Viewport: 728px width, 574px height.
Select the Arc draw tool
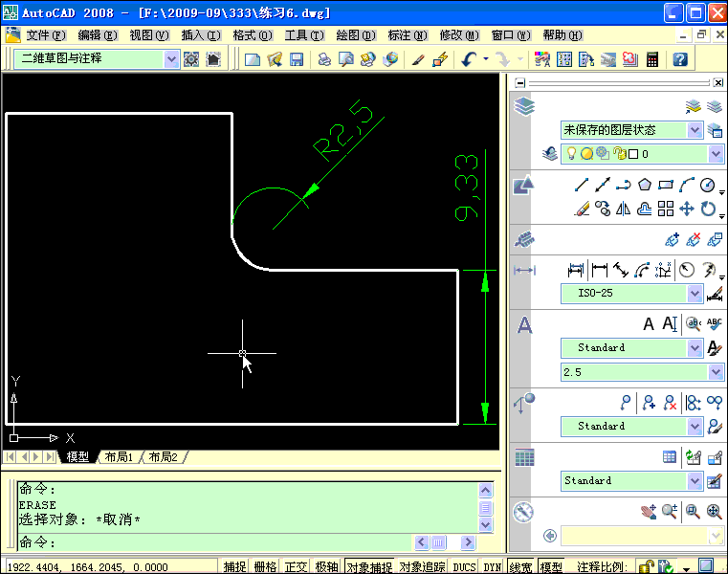[x=686, y=185]
